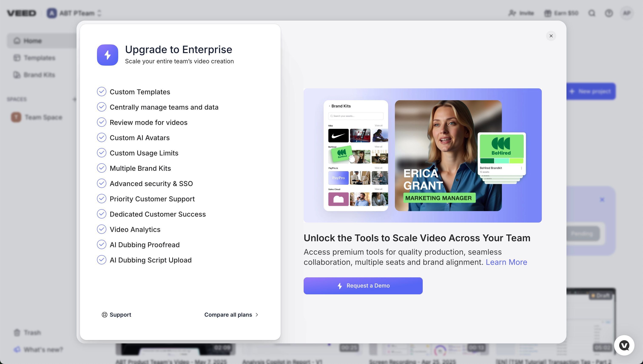Click the plus icon beside Spaces
Screen dimensions: 643x364
point(74,99)
